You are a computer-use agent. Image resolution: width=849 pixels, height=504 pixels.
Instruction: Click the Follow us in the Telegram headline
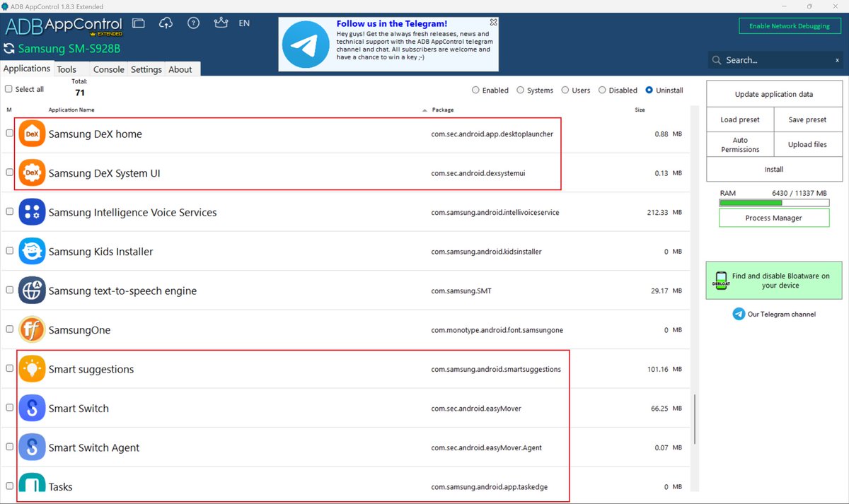pos(392,23)
